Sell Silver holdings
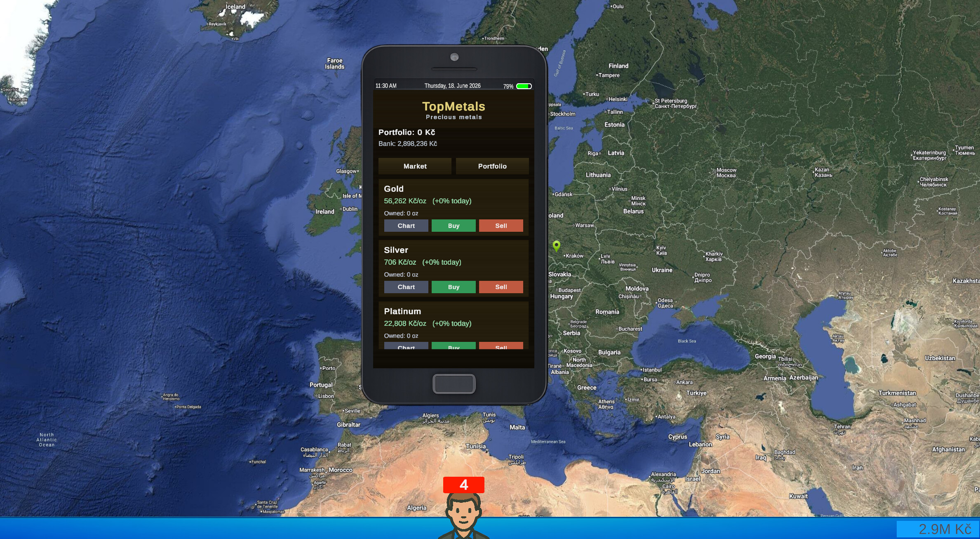This screenshot has height=539, width=980. [501, 287]
